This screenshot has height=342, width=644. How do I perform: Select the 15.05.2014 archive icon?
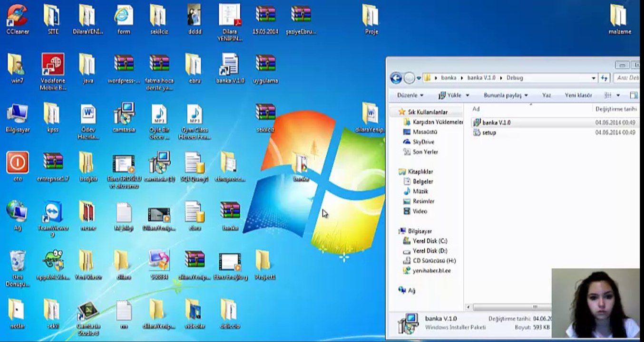tap(265, 19)
